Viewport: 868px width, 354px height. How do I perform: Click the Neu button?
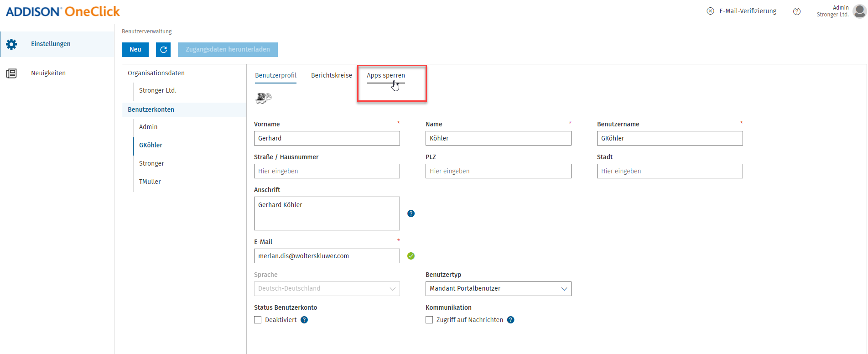pyautogui.click(x=135, y=50)
